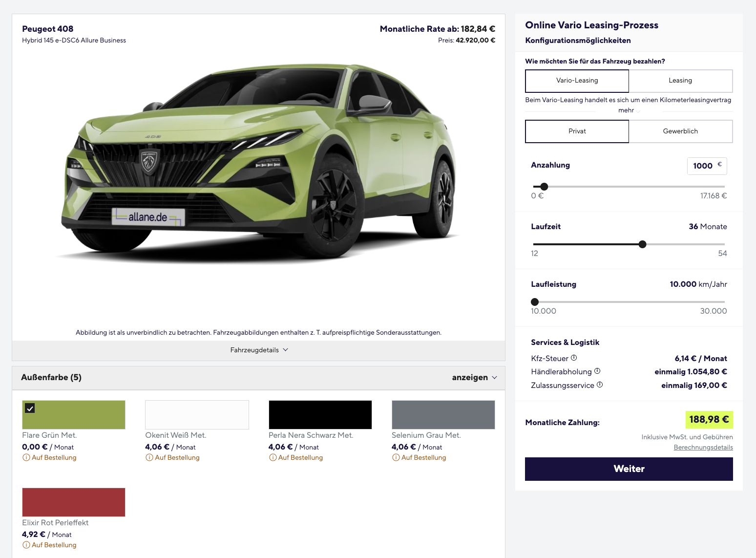
Task: Switch to the Leasing payment tab
Action: point(680,81)
